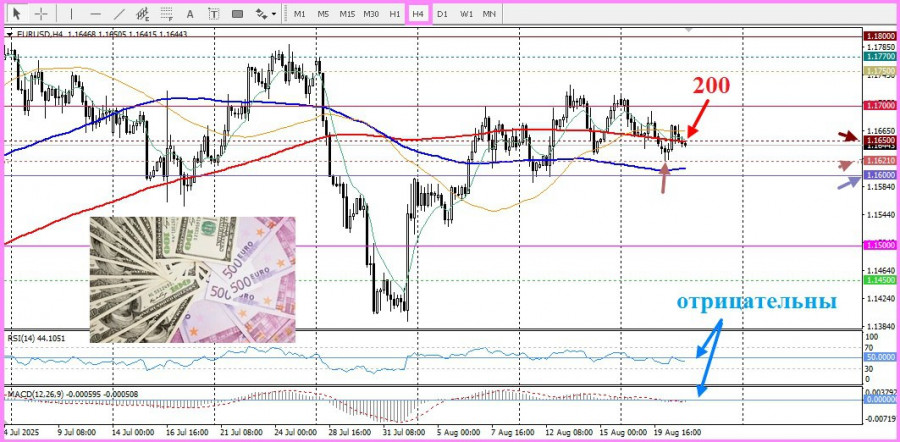Screen dimensions: 900x442
Task: Switch chart to D1 timeframe
Action: click(x=442, y=14)
